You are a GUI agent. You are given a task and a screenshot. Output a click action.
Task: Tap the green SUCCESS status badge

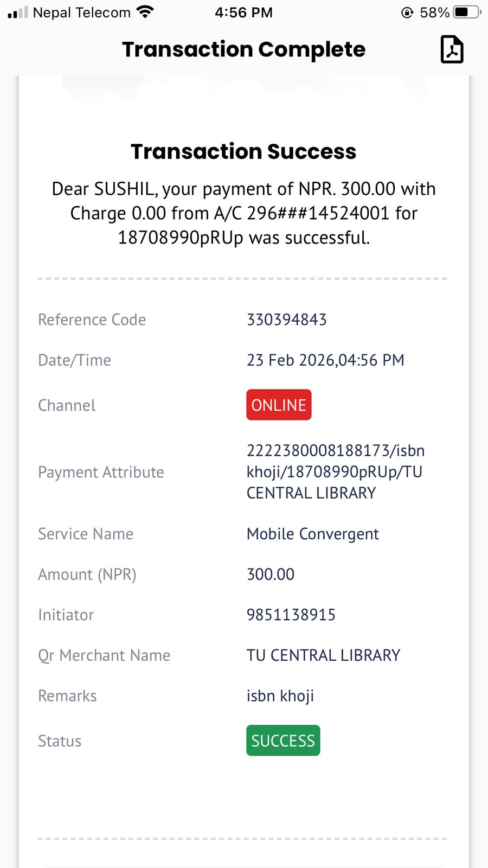(283, 741)
